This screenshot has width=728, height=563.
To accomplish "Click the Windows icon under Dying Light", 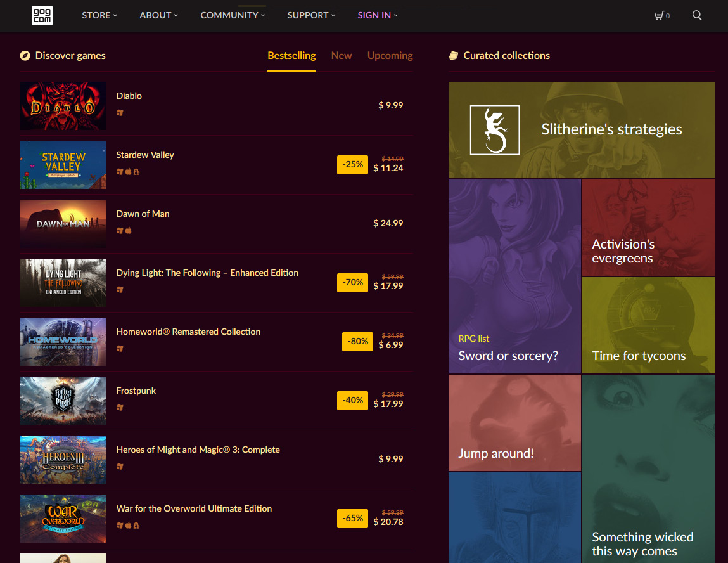I will [x=120, y=289].
